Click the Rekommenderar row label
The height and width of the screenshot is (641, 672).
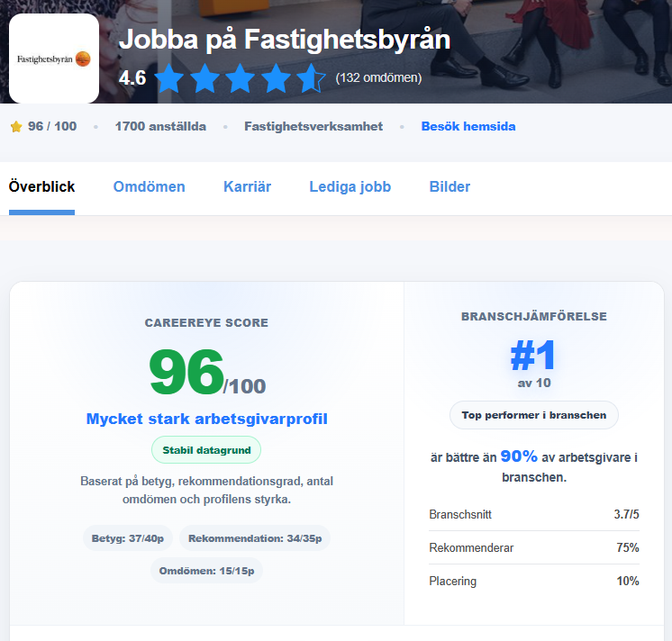click(471, 547)
